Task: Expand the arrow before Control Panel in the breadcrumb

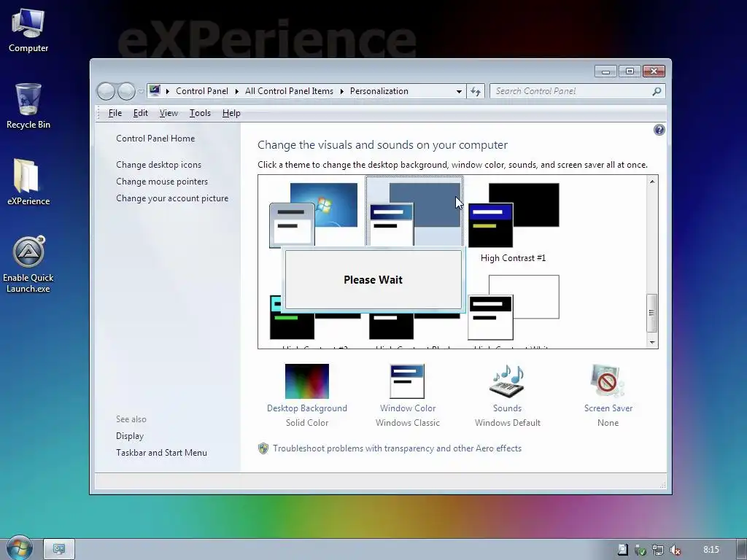Action: pyautogui.click(x=168, y=91)
